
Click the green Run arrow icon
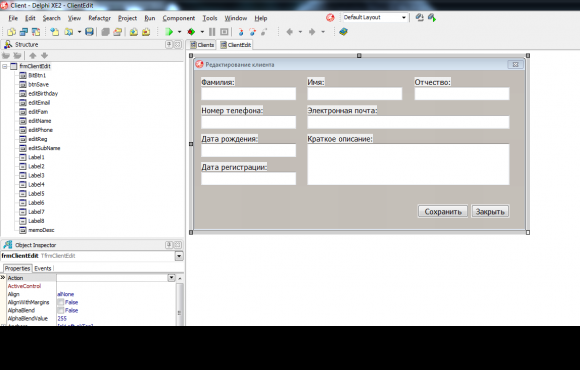click(x=169, y=32)
